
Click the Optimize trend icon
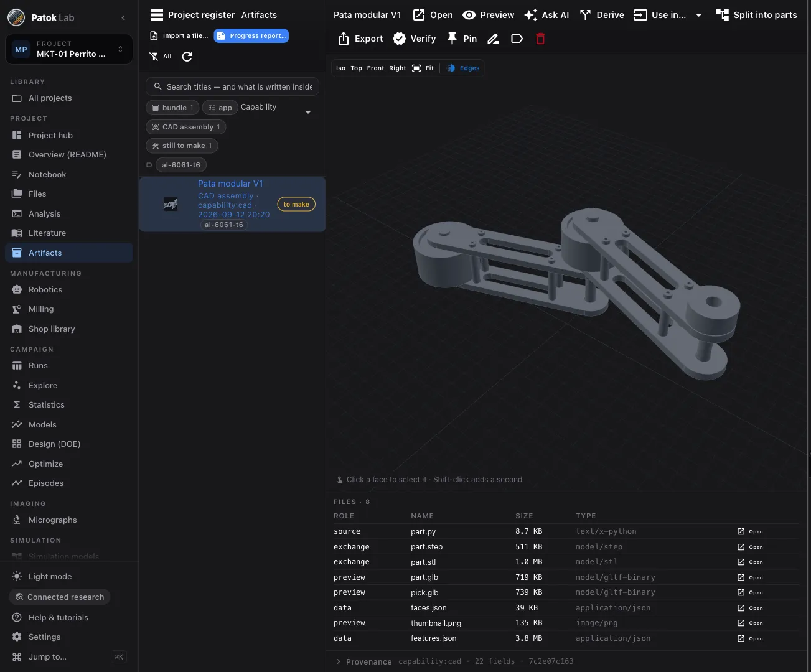pos(17,464)
